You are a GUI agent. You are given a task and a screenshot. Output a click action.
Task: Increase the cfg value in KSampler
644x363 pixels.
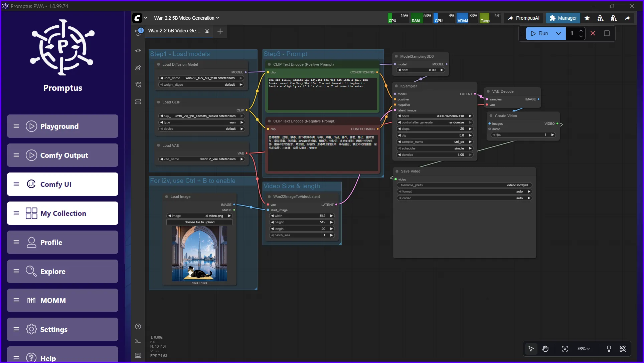coord(470,135)
